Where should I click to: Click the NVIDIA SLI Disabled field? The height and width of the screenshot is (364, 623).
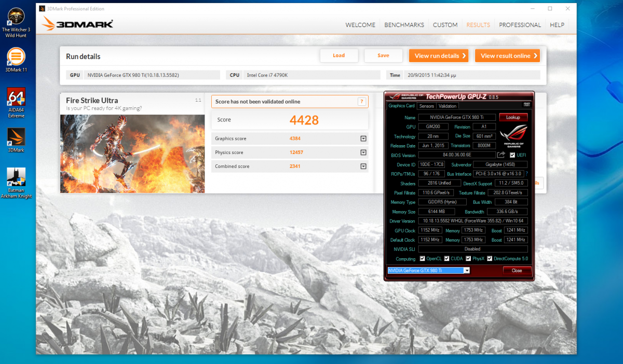click(x=473, y=249)
